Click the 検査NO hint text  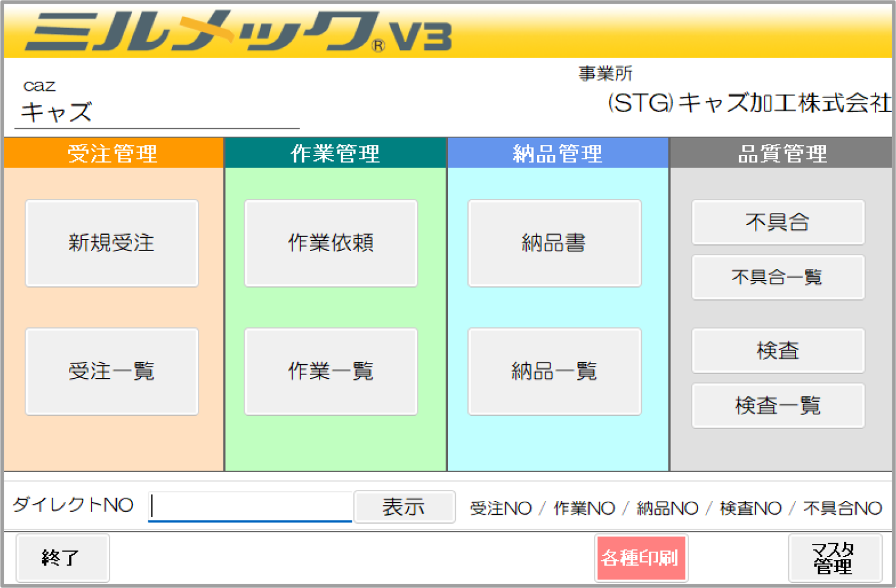(751, 508)
